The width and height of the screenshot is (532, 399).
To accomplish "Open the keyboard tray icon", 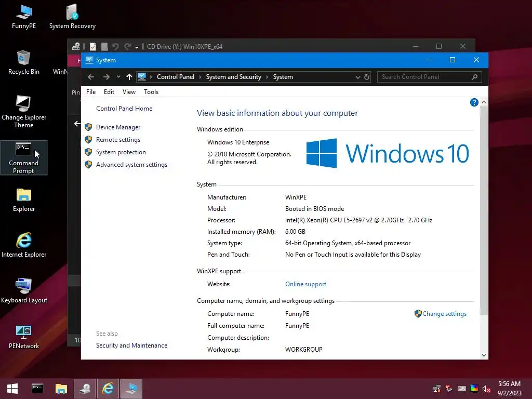I will click(x=462, y=389).
